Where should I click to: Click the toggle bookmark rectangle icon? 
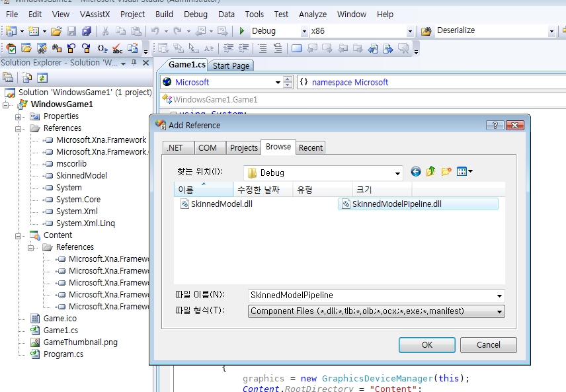tap(297, 48)
